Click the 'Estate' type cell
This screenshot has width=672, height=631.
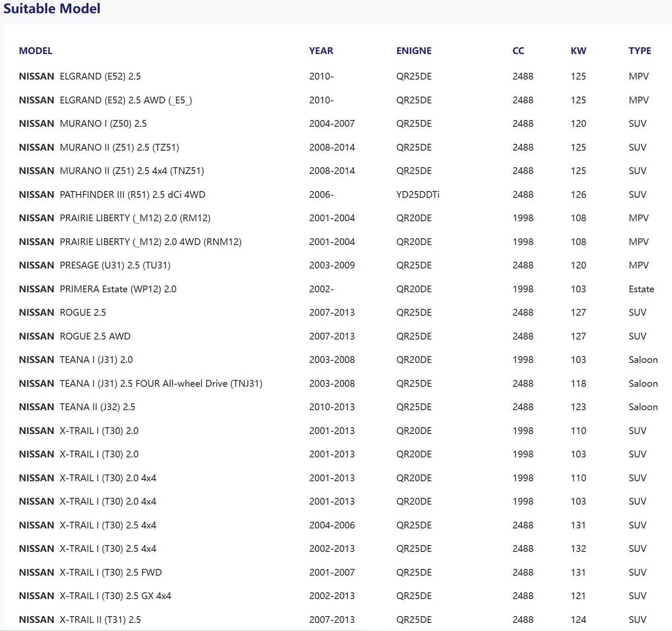[641, 289]
